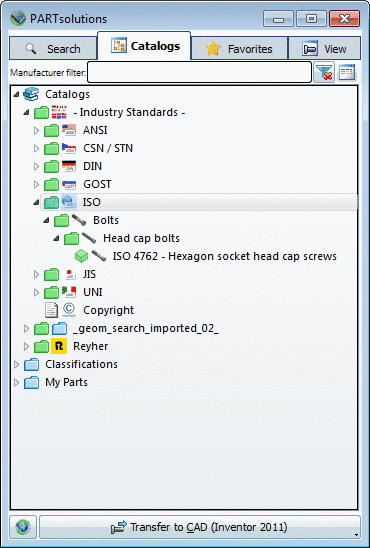Select the ISO tree entry
The height and width of the screenshot is (548, 370).
(x=92, y=202)
